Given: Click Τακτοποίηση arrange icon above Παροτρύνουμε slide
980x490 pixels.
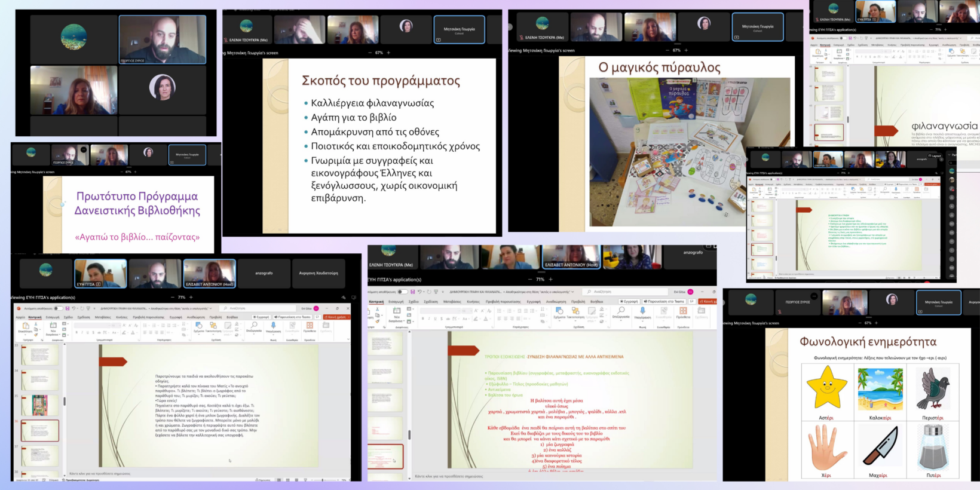Looking at the screenshot, I should coord(213,326).
